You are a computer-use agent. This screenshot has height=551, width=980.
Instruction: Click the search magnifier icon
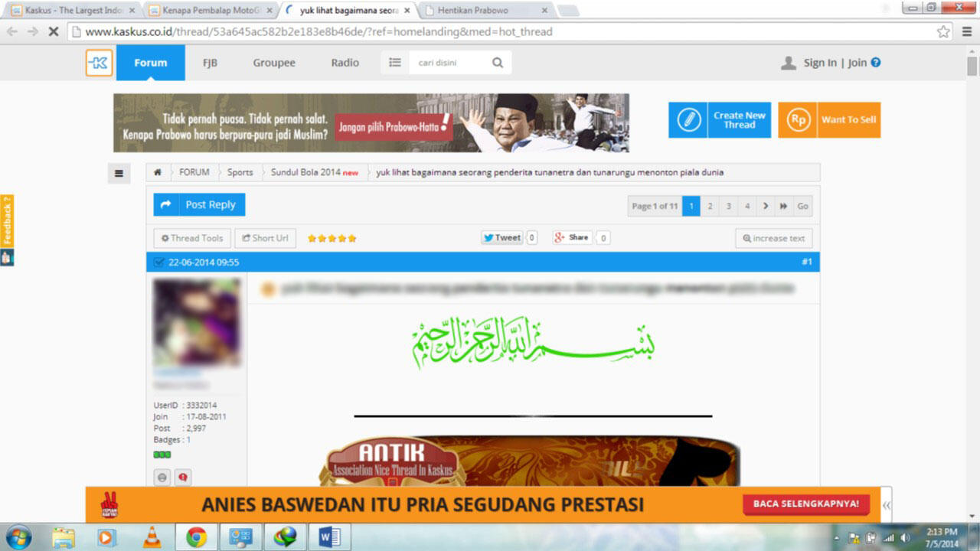(498, 63)
